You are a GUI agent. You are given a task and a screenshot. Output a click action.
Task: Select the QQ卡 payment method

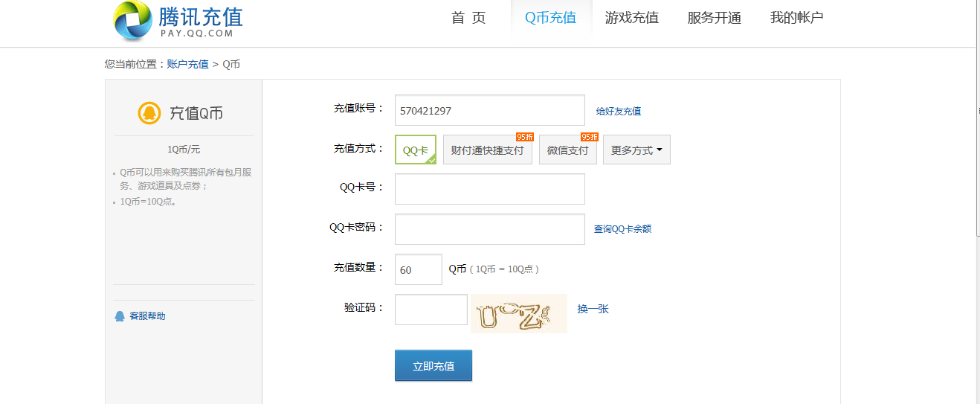click(416, 150)
